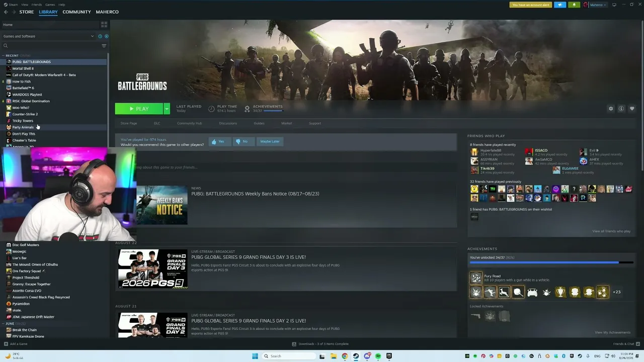This screenshot has height=362, width=644.
Task: Open Friends & Chat
Action: pyautogui.click(x=626, y=344)
